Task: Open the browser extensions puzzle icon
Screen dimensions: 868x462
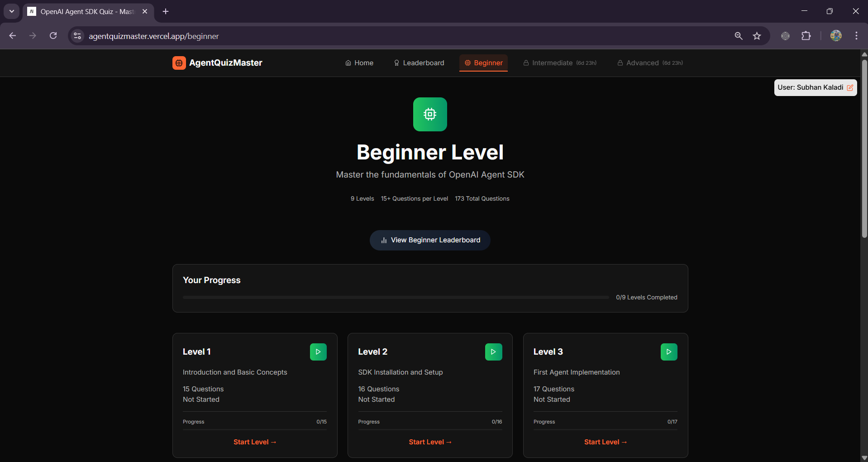Action: tap(806, 36)
